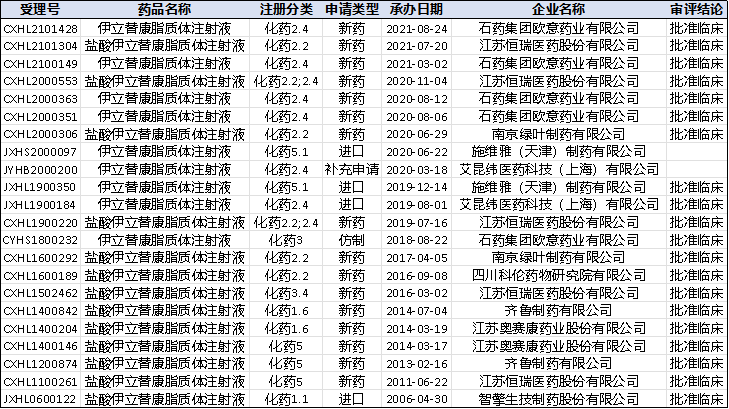The image size is (729, 409).
Task: Select first data row cell under 注册分类
Action: coord(285,28)
